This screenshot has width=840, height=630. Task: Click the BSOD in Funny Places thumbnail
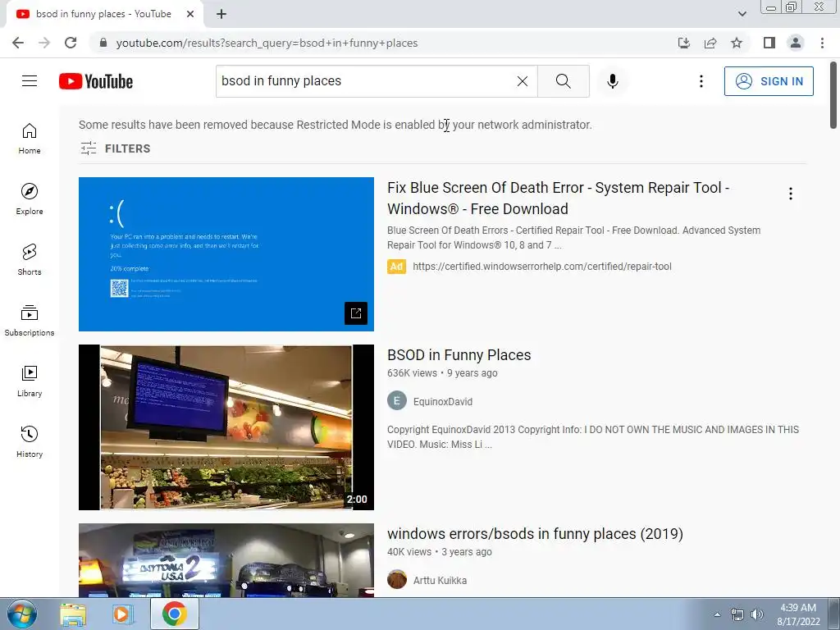(x=226, y=427)
